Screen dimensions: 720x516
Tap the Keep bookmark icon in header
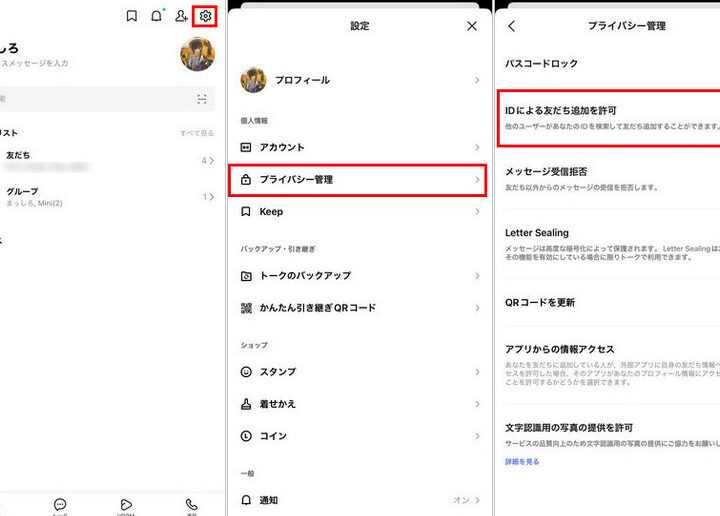tap(131, 16)
